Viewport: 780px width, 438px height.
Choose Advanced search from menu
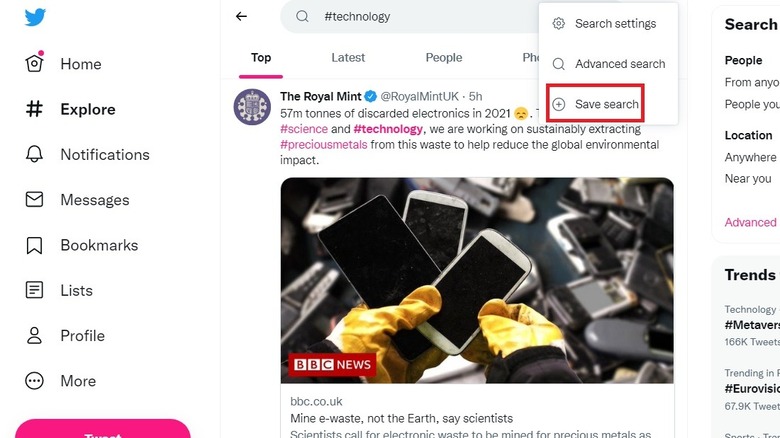tap(619, 64)
